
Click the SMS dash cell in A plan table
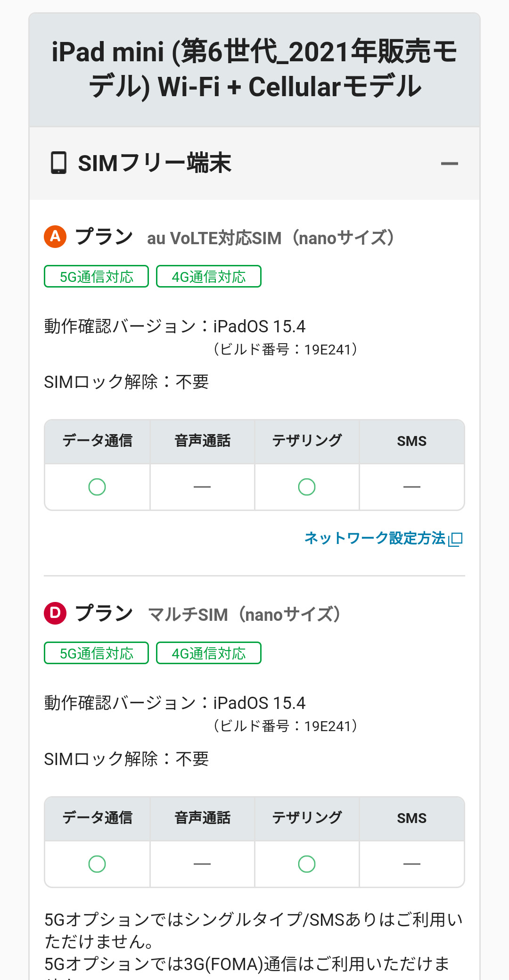pyautogui.click(x=411, y=487)
